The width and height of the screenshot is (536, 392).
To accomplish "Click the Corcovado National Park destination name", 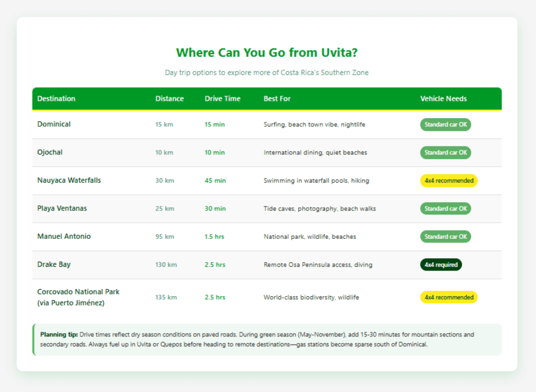I will [x=78, y=292].
